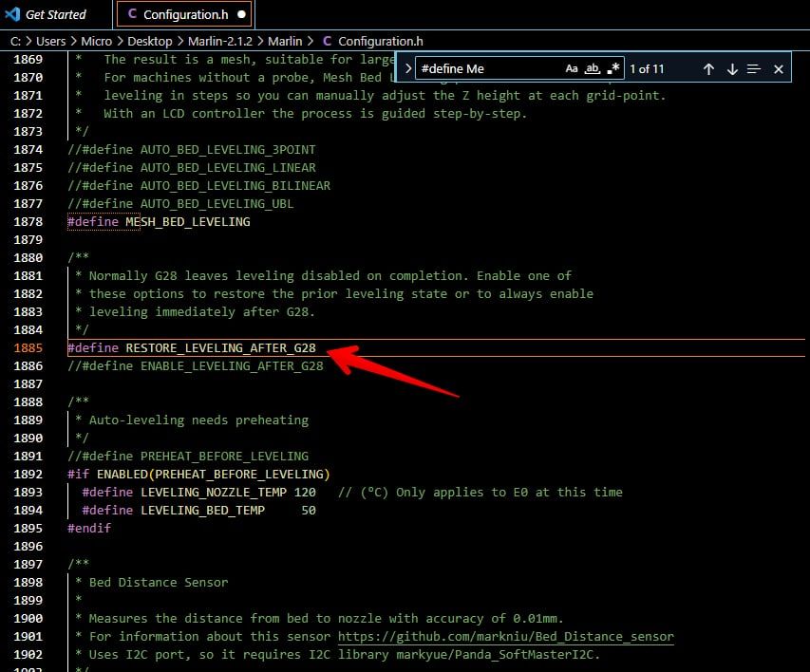Click line number 1885 in gutter
Screen dimensions: 810x672
(28, 348)
